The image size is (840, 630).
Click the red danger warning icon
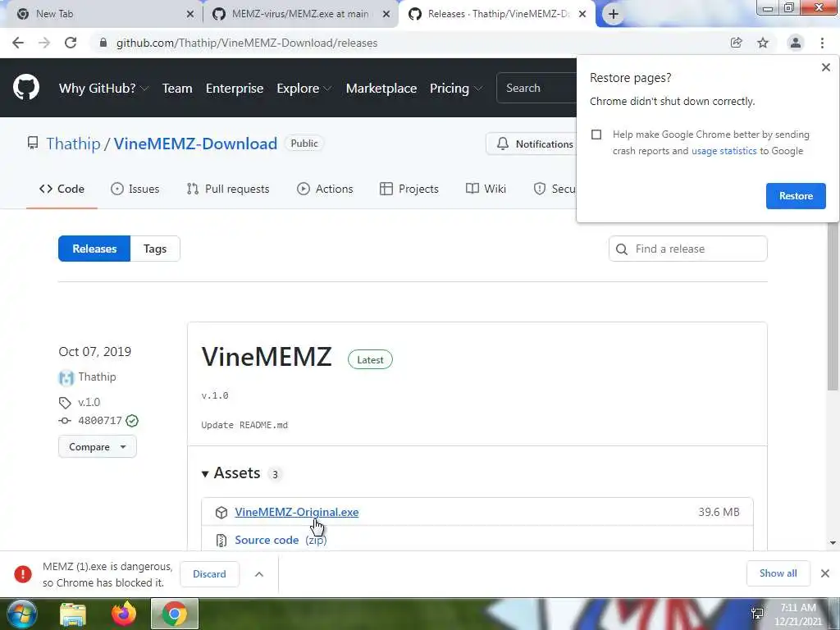(22, 574)
